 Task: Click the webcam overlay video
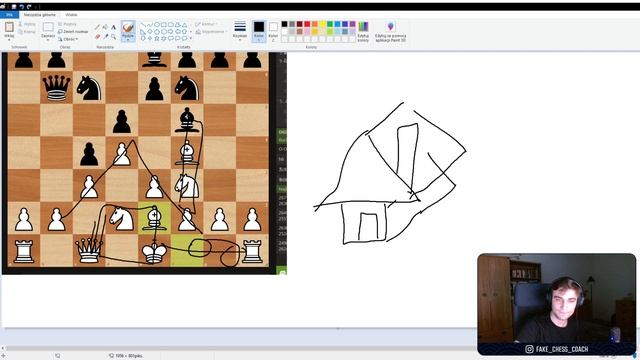tap(557, 304)
